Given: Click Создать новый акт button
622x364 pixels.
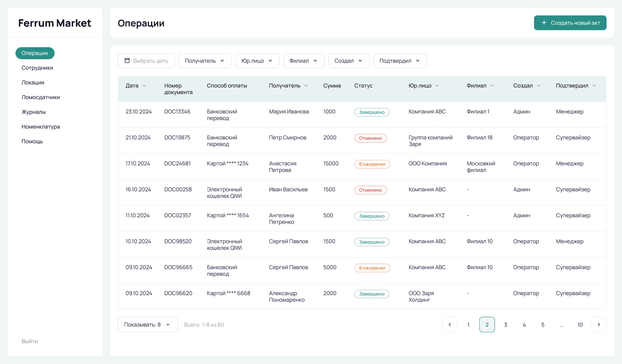Looking at the screenshot, I should [x=570, y=23].
